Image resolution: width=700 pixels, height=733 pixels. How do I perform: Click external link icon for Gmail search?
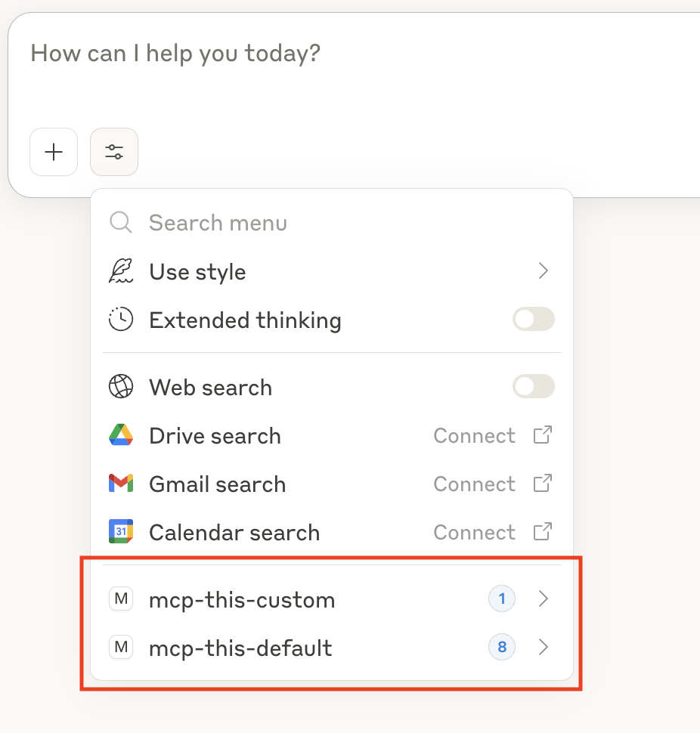(x=543, y=484)
